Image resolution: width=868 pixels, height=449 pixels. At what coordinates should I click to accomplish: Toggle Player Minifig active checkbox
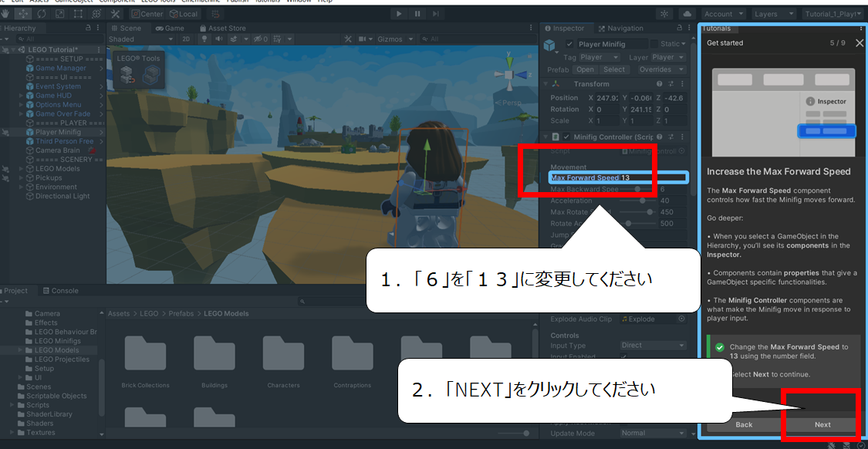(569, 44)
